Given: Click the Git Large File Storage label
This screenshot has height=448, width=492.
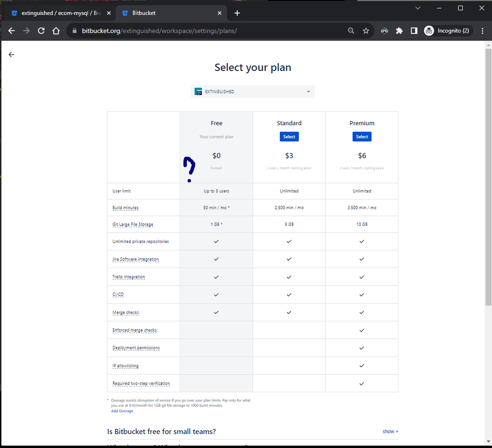Looking at the screenshot, I should pyautogui.click(x=133, y=224).
